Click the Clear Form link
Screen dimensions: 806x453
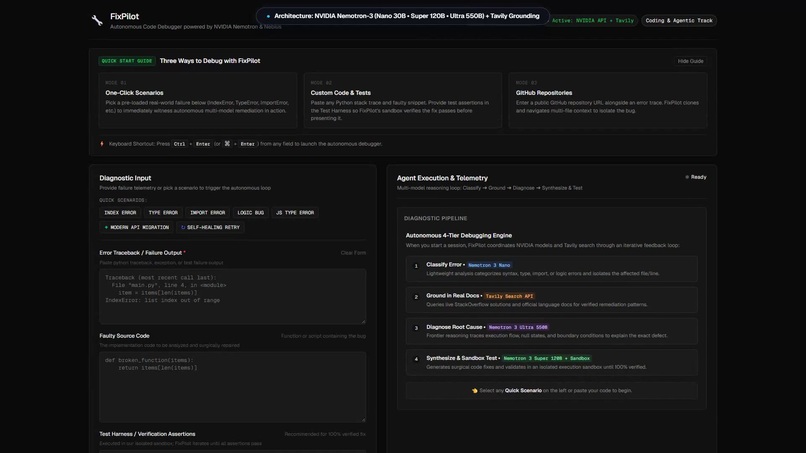coord(353,253)
